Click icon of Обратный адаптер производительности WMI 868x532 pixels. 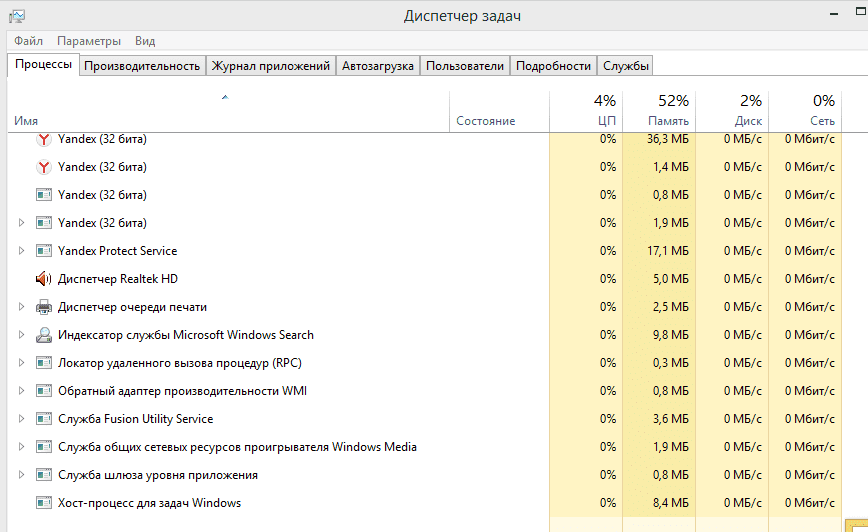[x=44, y=391]
